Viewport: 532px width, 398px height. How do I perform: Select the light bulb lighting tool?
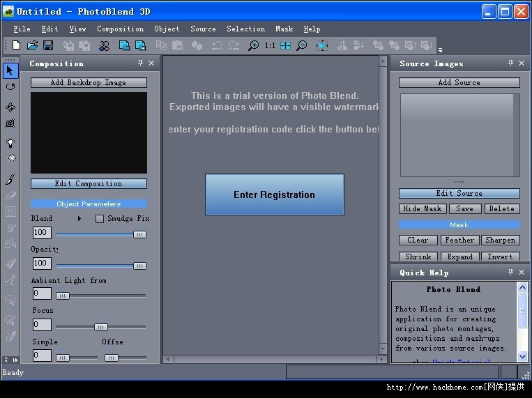pyautogui.click(x=10, y=143)
